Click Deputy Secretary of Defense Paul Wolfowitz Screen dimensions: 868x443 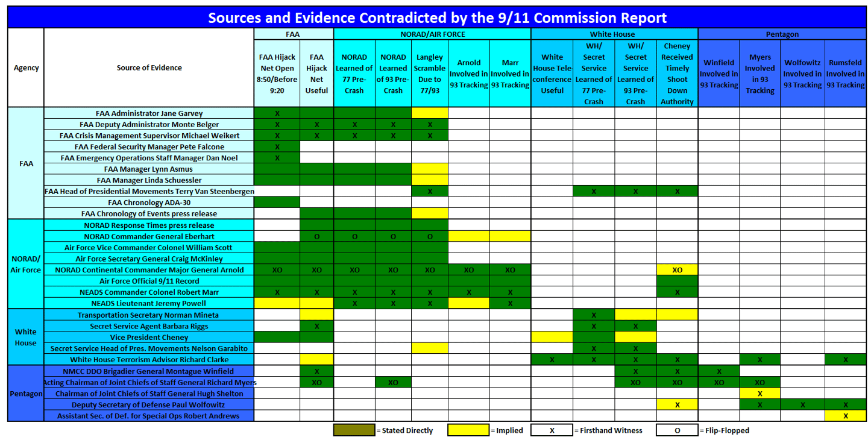(149, 404)
